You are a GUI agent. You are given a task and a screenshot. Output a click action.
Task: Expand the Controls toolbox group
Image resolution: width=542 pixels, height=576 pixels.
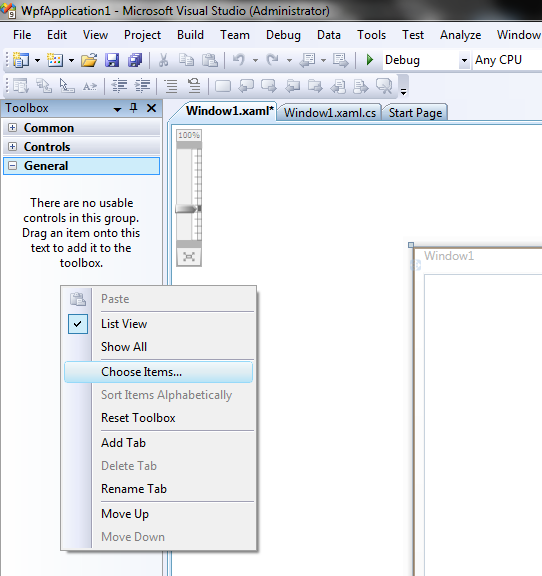click(x=12, y=147)
